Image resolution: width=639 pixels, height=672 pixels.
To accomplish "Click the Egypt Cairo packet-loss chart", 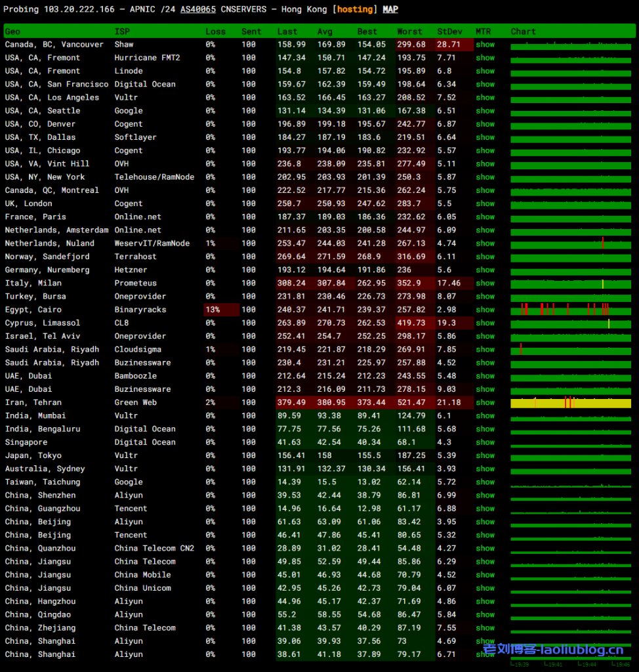I will (570, 310).
